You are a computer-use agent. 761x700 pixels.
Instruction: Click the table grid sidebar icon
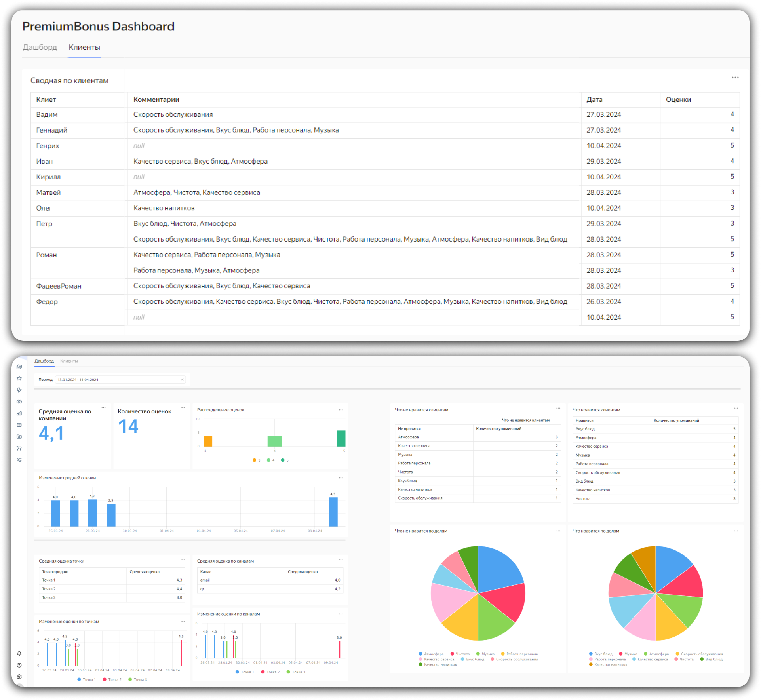(x=19, y=425)
